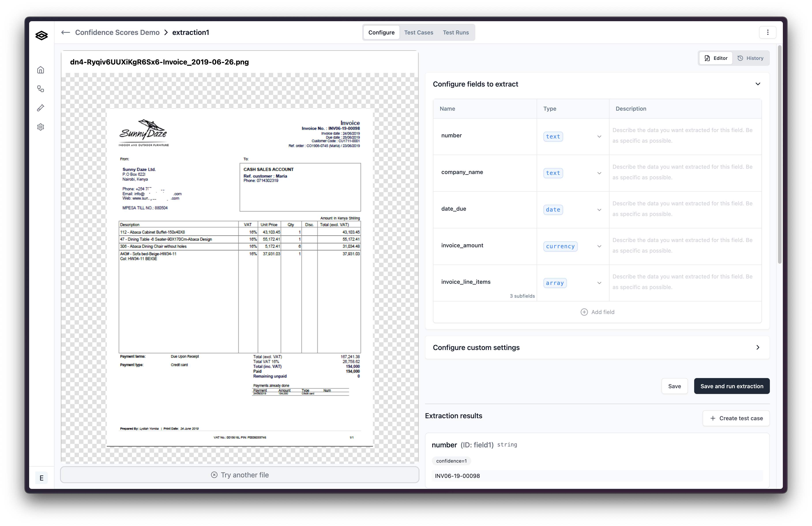Switch to History view toggle

point(750,58)
